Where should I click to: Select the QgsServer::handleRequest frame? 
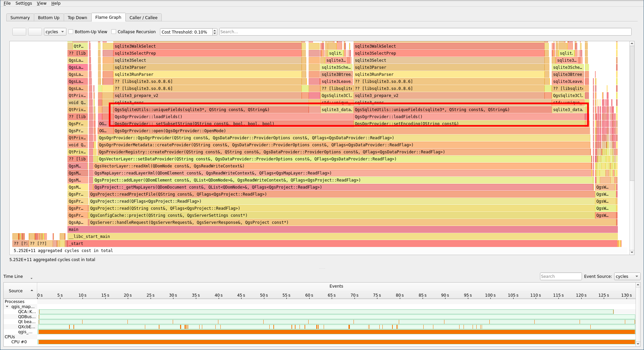[x=353, y=222]
